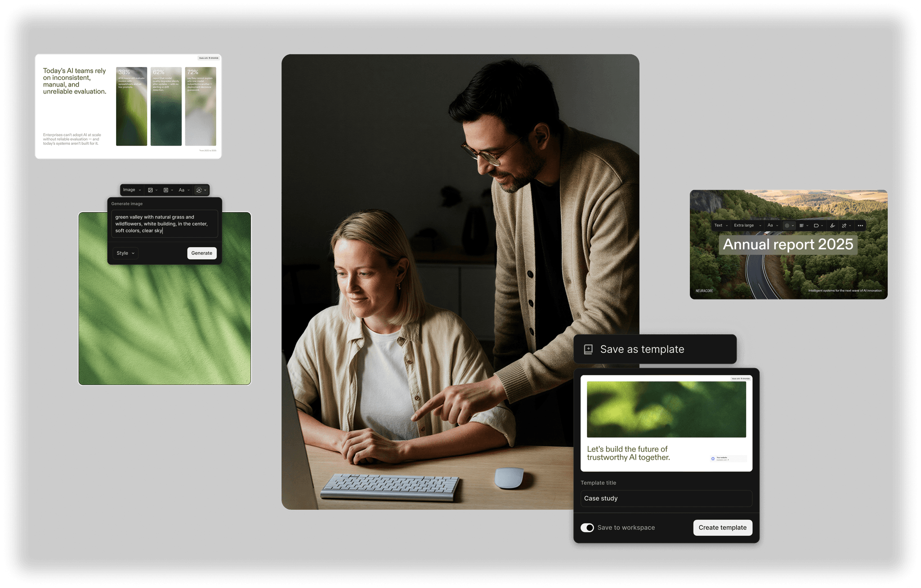This screenshot has width=921, height=588.
Task: Click the label shape icon
Action: tap(816, 226)
